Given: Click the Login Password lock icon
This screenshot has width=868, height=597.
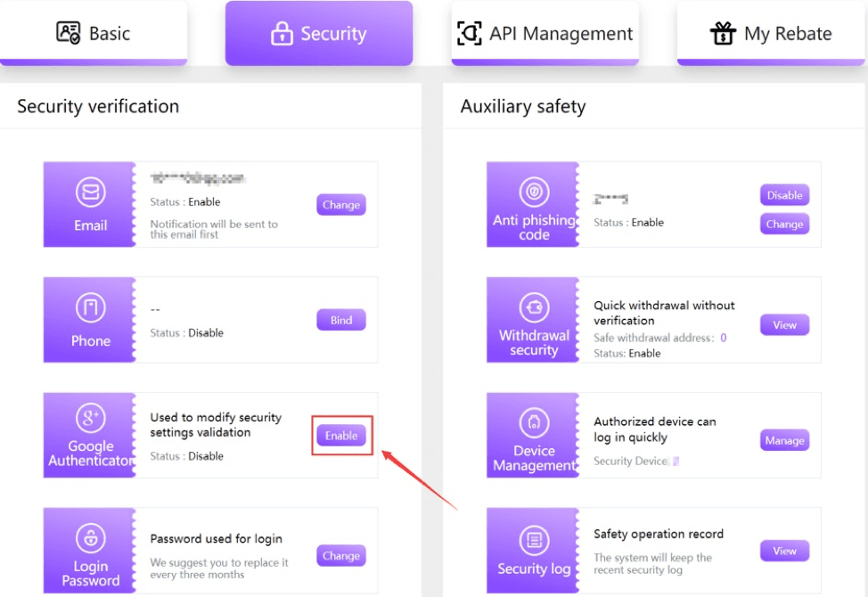Looking at the screenshot, I should click(90, 538).
